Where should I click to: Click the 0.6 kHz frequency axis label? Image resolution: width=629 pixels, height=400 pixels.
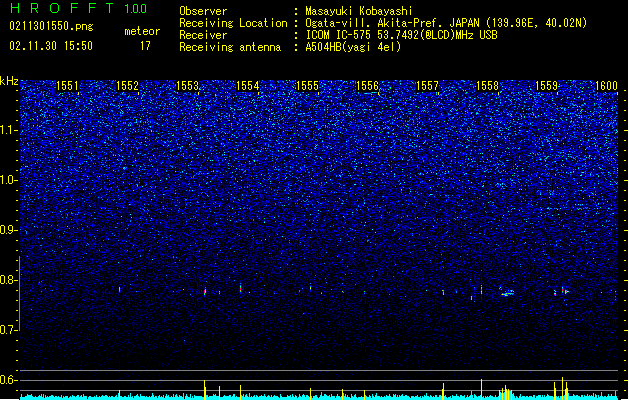9,380
